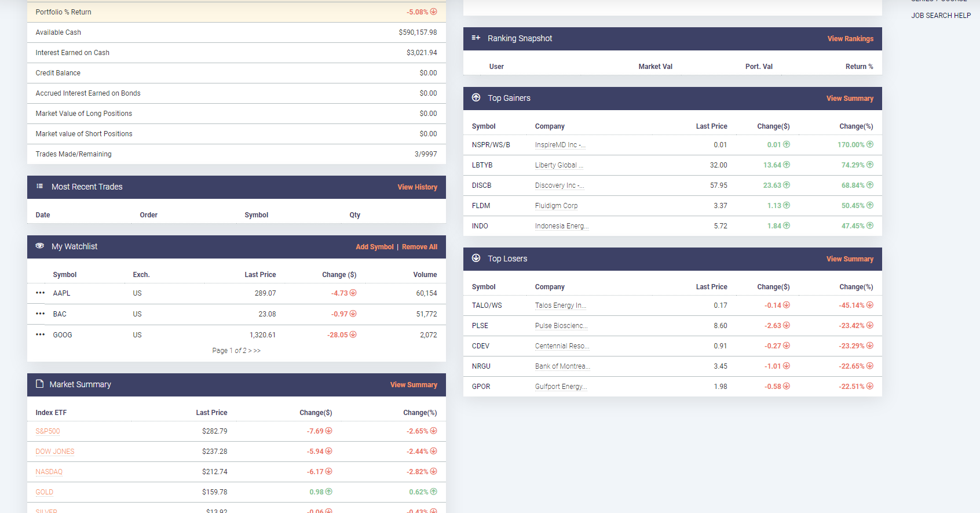The width and height of the screenshot is (980, 513).
Task: Click the eye icon beside My Watchlist
Action: (39, 246)
